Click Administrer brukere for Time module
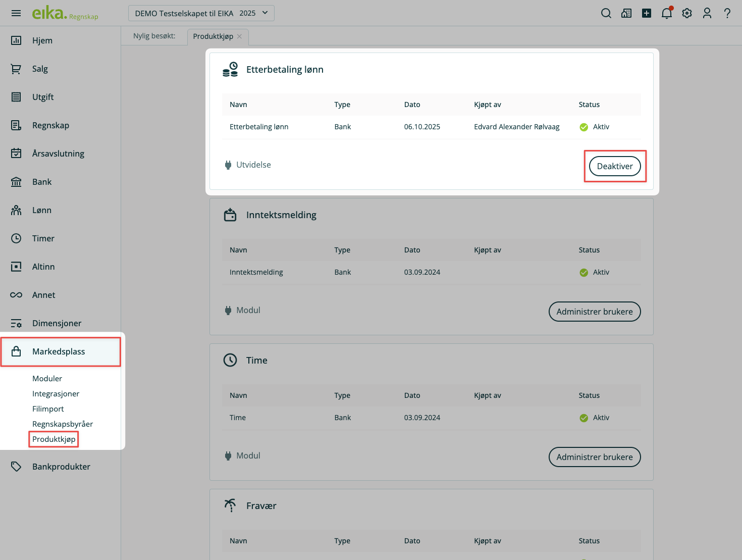 pos(594,457)
